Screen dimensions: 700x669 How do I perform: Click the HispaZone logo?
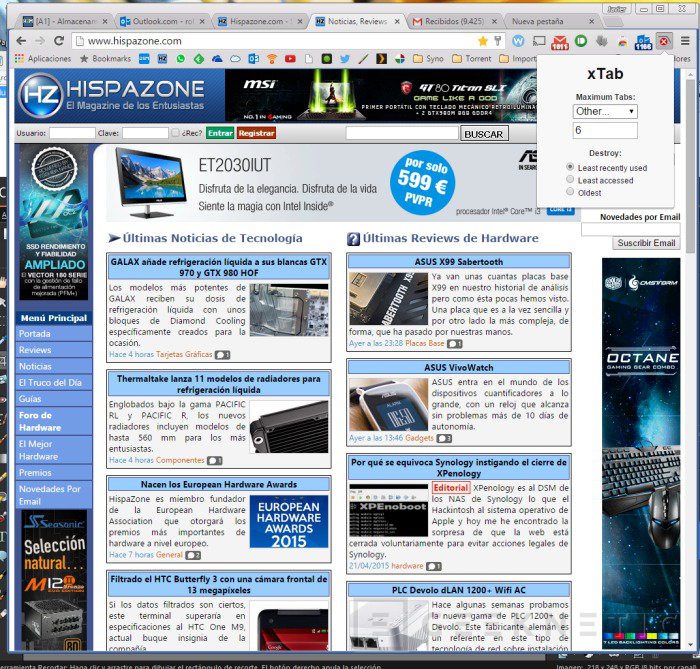pyautogui.click(x=110, y=96)
